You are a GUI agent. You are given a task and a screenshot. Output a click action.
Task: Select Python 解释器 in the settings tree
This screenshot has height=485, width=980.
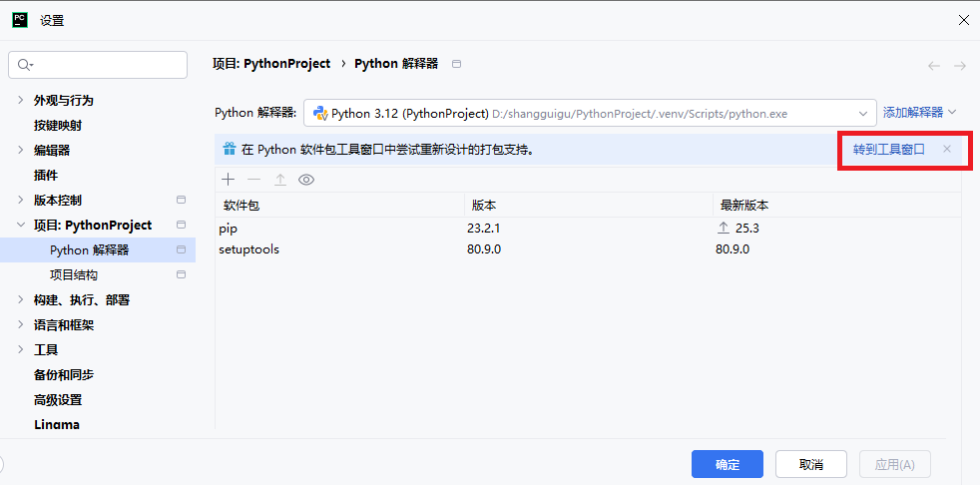(98, 250)
